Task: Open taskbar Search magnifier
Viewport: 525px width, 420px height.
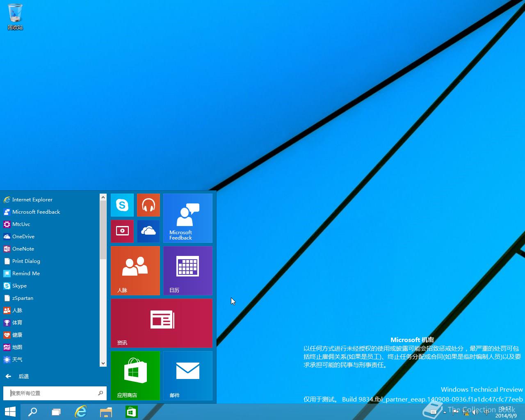Action: click(32, 412)
